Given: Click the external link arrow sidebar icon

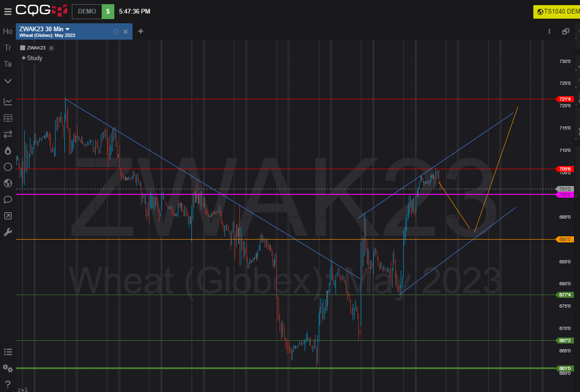Looking at the screenshot, I should click(x=8, y=216).
